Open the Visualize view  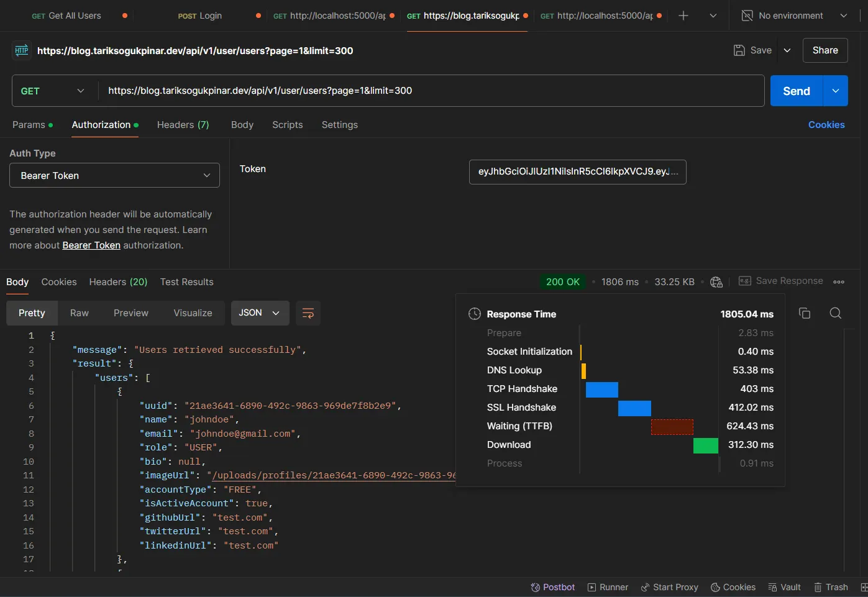coord(193,313)
